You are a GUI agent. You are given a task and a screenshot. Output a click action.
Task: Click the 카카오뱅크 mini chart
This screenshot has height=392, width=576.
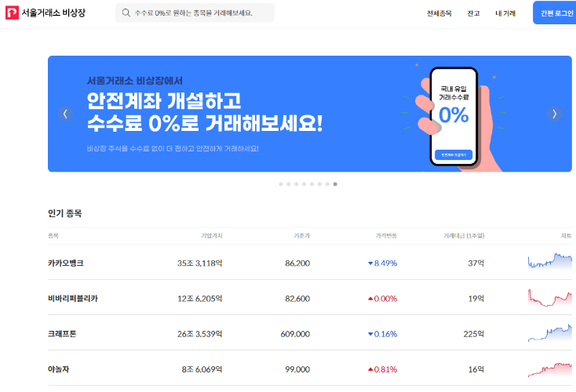[550, 261]
